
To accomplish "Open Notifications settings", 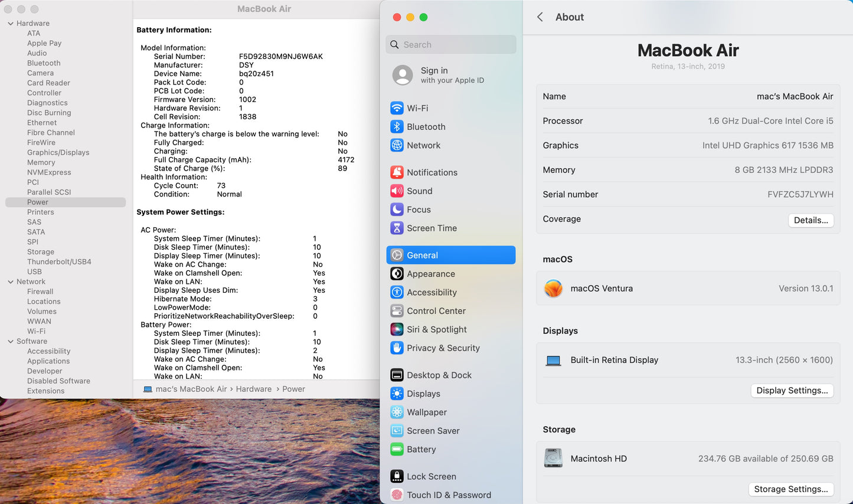I will click(x=432, y=172).
